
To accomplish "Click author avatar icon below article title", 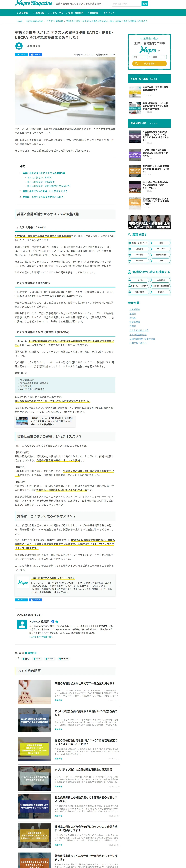I will (x=19, y=46).
